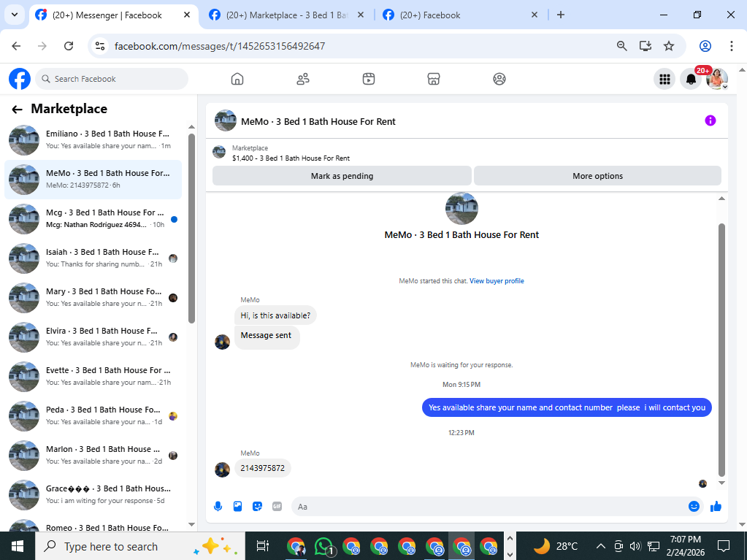Click the chat scrollbar up arrow
747x560 pixels.
coord(721,199)
